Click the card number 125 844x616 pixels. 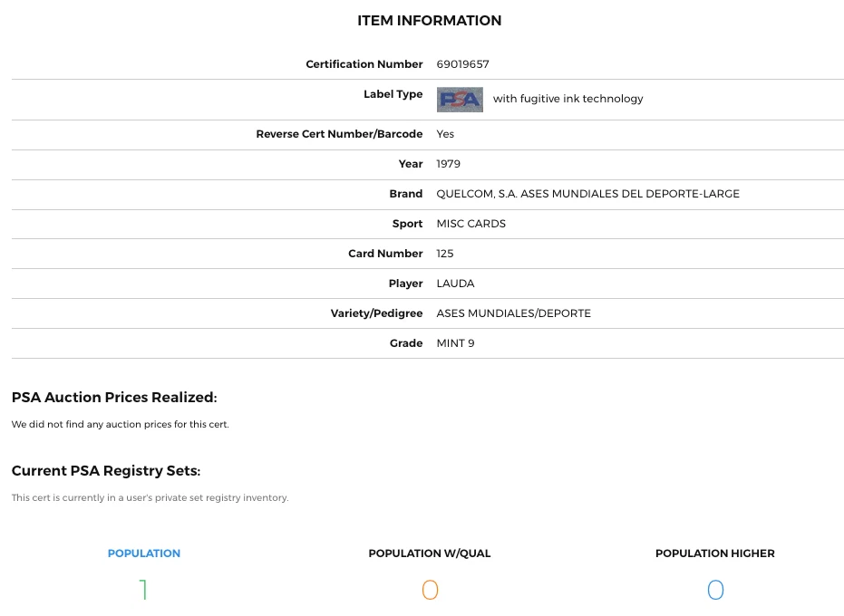pyautogui.click(x=444, y=254)
